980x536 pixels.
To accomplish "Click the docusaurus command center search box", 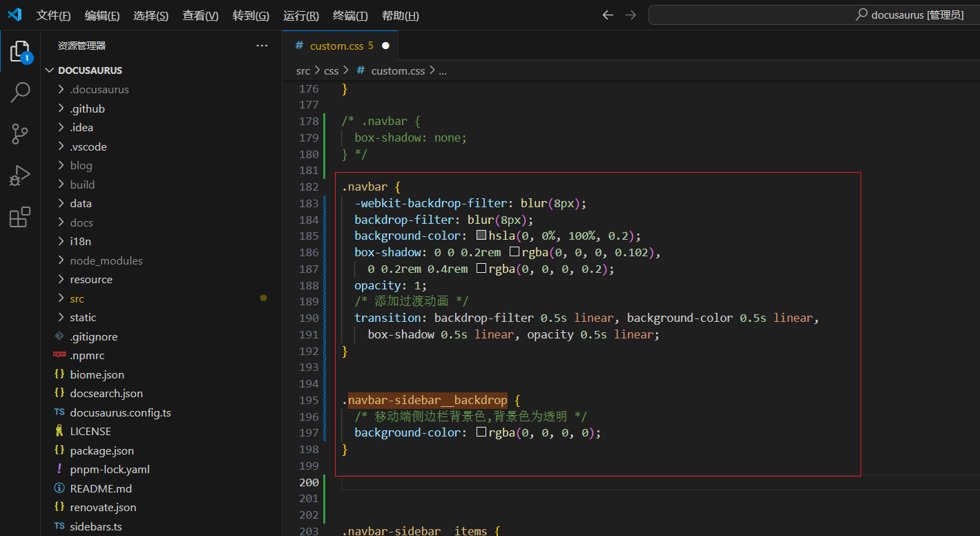I will pos(814,15).
